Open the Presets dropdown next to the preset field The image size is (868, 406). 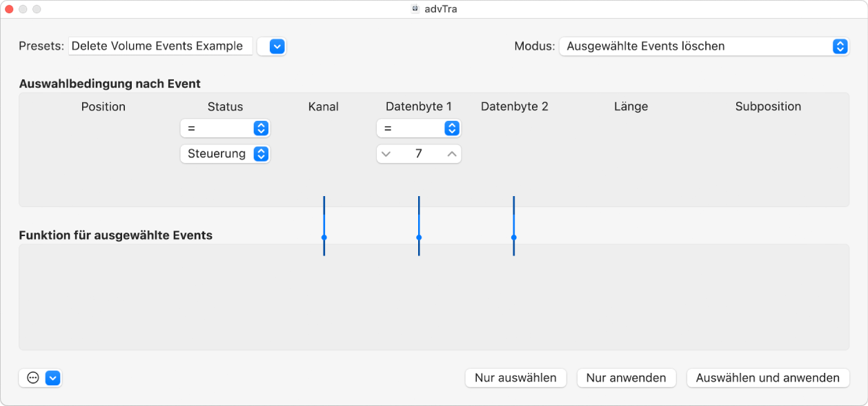[x=271, y=46]
